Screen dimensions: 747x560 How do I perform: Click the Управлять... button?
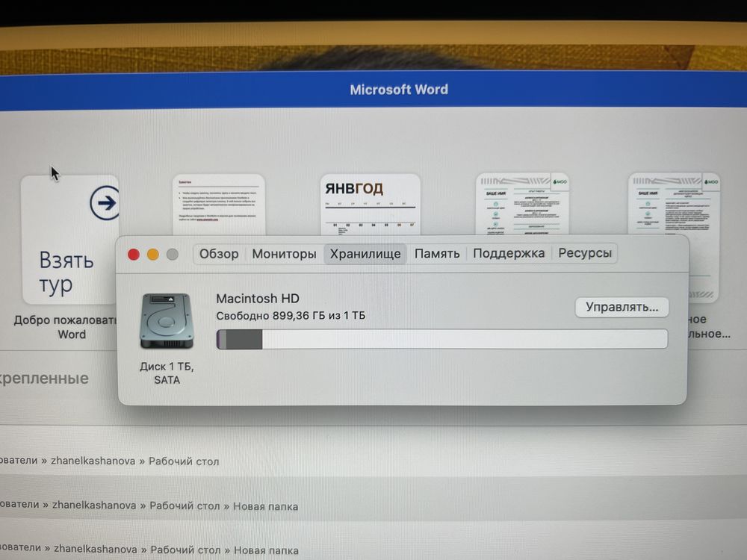[x=622, y=307]
